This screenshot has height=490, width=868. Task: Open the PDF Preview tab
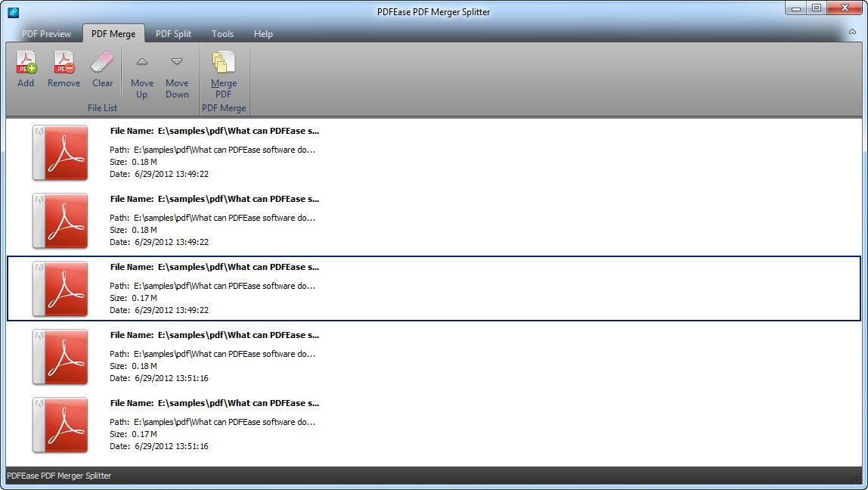(x=47, y=34)
